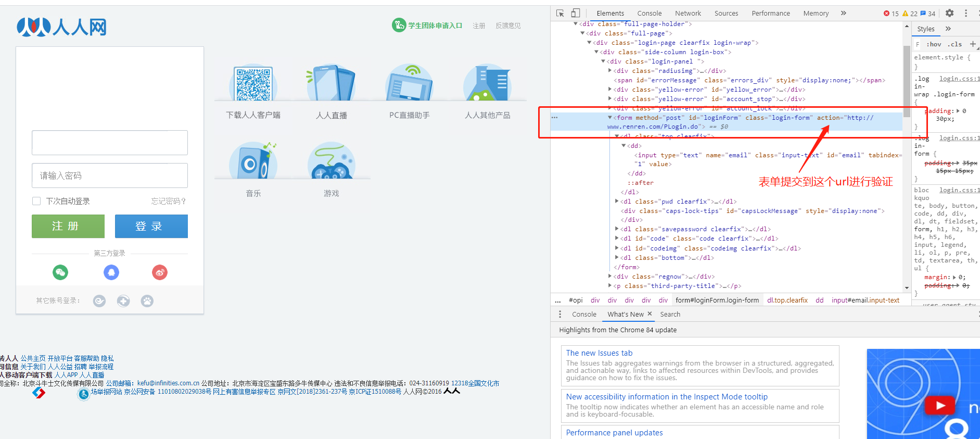
Task: Open the DevTools customize kebab menu
Action: coord(966,13)
